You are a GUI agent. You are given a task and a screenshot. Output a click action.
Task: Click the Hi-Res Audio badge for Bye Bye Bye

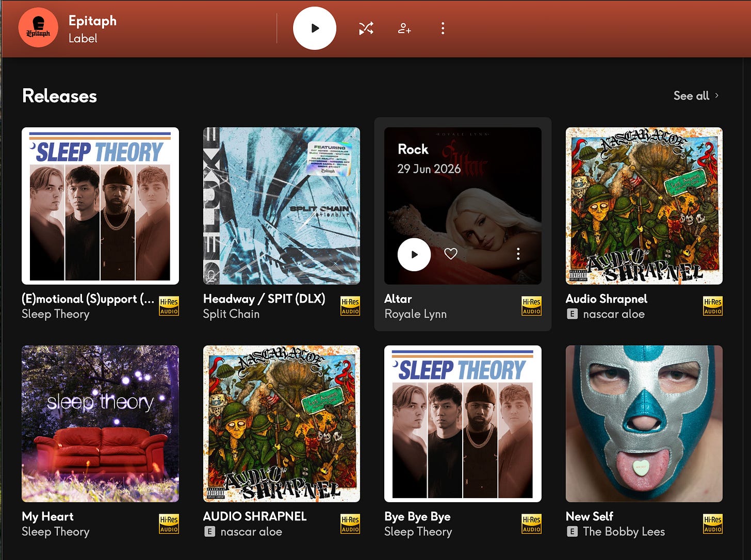coord(532,524)
